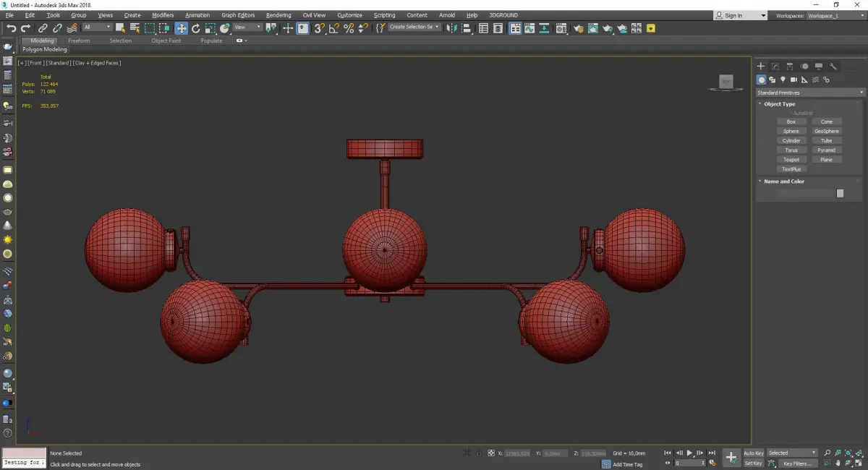Open the Modifiers menu
Screen dimensions: 868x470
pyautogui.click(x=163, y=15)
